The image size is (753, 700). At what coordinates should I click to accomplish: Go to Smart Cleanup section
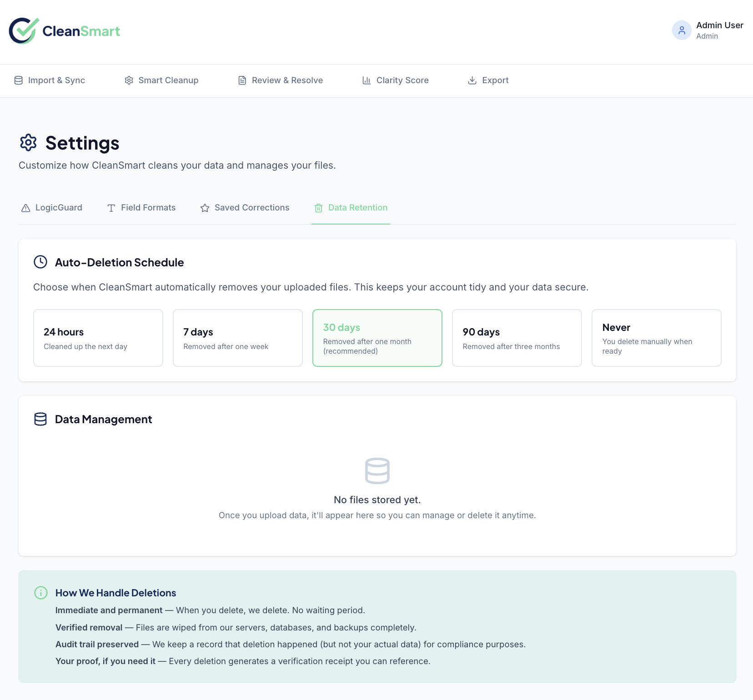(x=161, y=80)
